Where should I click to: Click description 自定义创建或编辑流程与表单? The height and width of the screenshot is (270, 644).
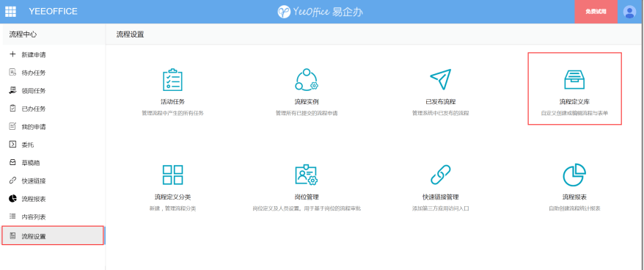tap(574, 113)
